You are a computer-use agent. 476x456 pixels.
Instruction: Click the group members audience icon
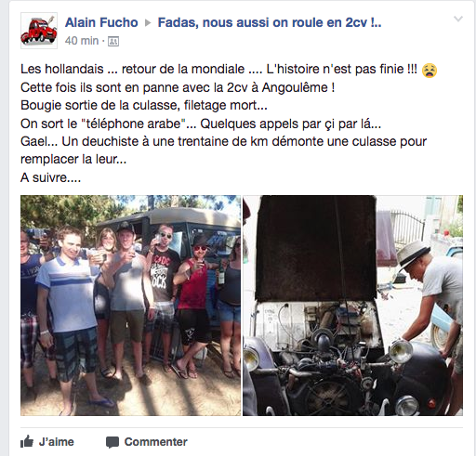[x=113, y=41]
